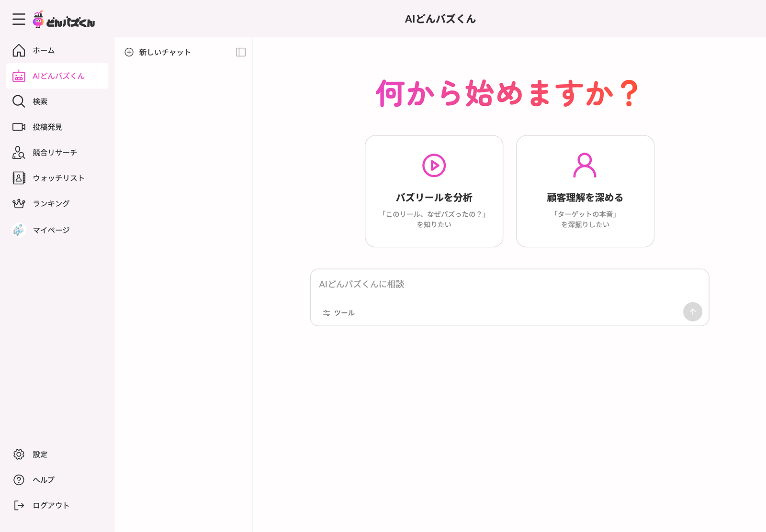Open the home icon in sidebar

pos(19,50)
